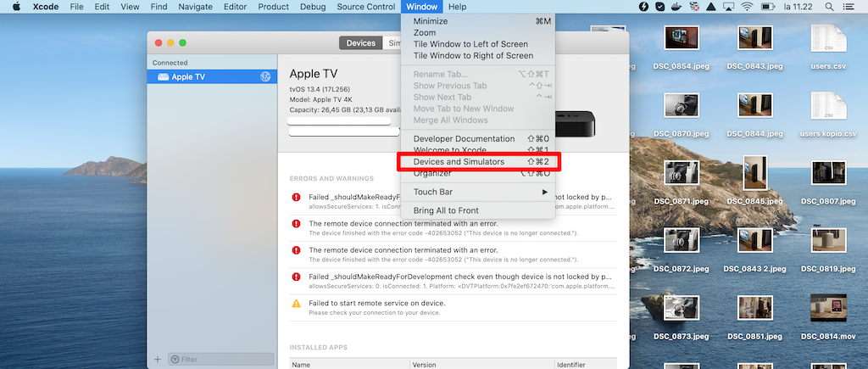Click the battery status icon
This screenshot has width=868, height=369.
point(768,7)
